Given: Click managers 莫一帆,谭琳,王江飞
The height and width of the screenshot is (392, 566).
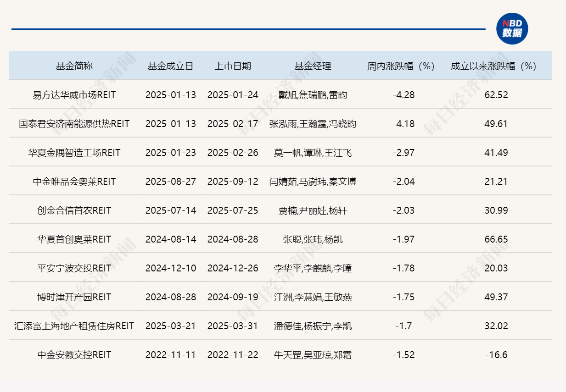Looking at the screenshot, I should click(313, 153).
